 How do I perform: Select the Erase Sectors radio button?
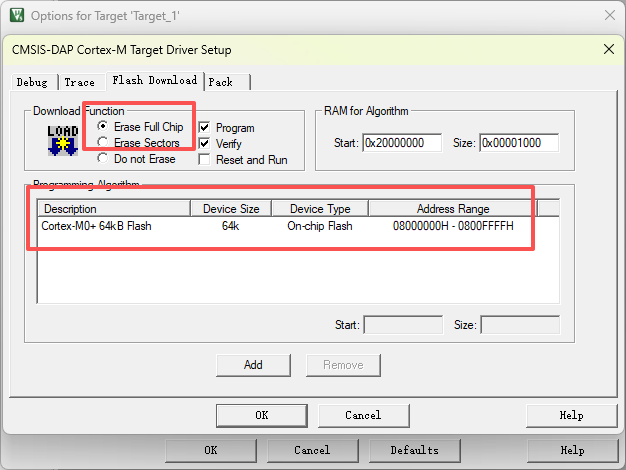[102, 143]
